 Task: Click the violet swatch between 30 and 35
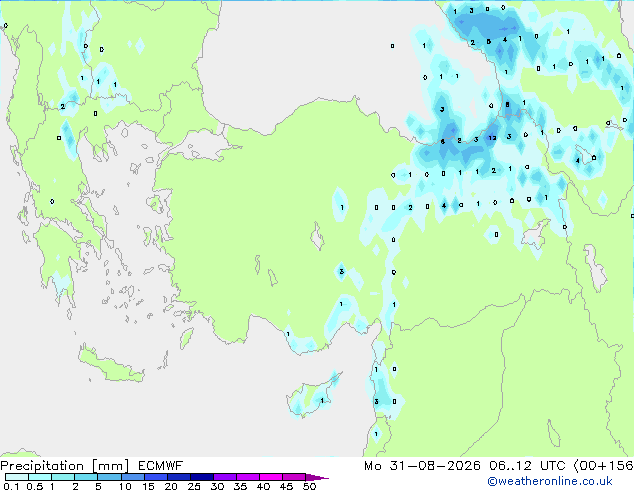click(x=225, y=477)
